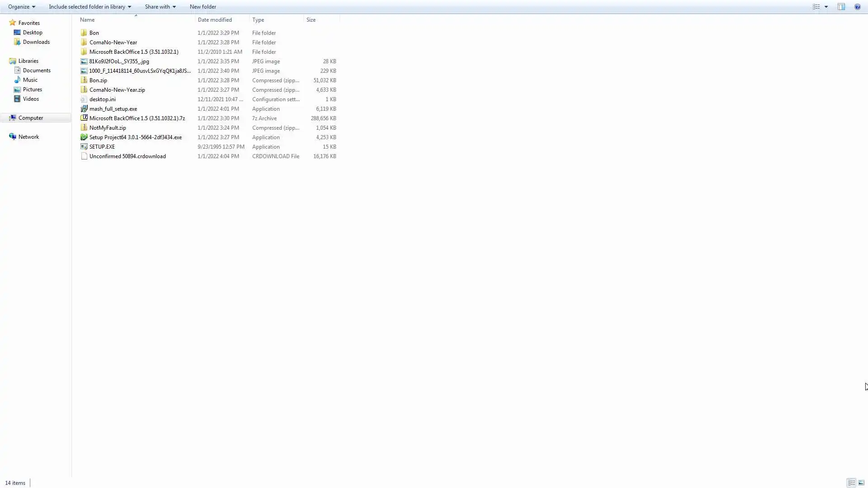Open the Share with dropdown
Screen dimensions: 868x488
160,7
